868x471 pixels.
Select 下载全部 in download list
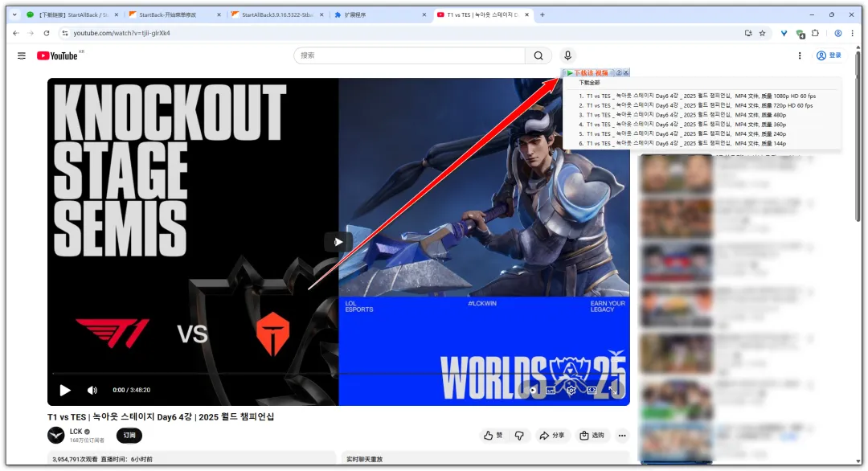tap(590, 83)
